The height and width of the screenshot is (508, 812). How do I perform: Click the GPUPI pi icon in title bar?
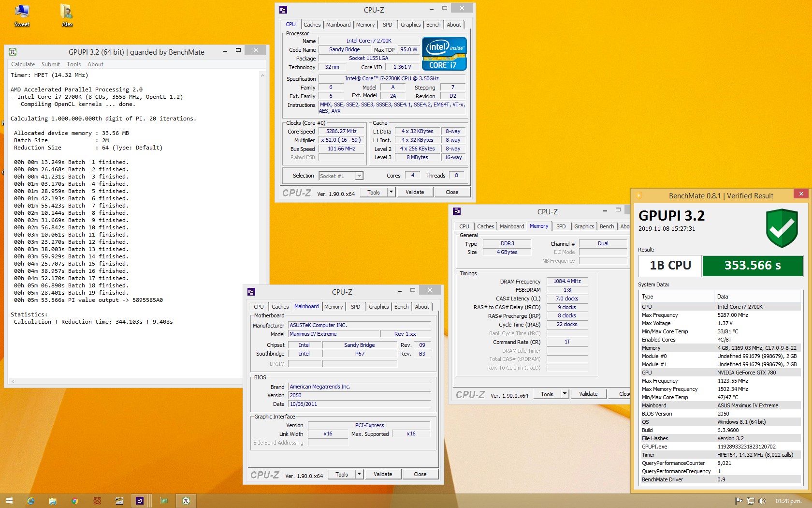pyautogui.click(x=13, y=52)
